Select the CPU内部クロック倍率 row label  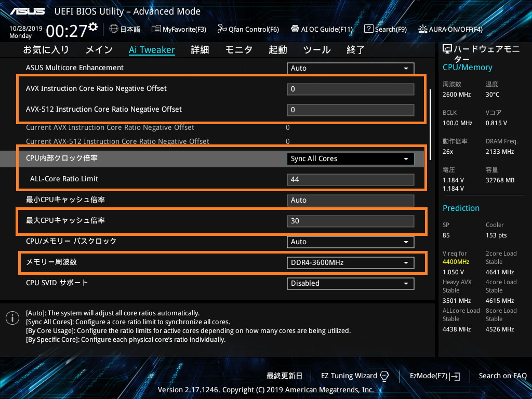click(x=62, y=158)
